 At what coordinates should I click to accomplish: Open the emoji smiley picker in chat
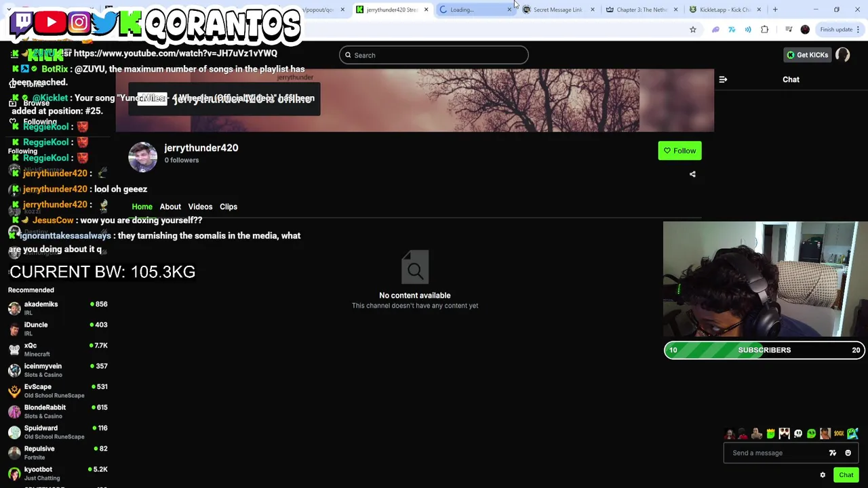(848, 453)
